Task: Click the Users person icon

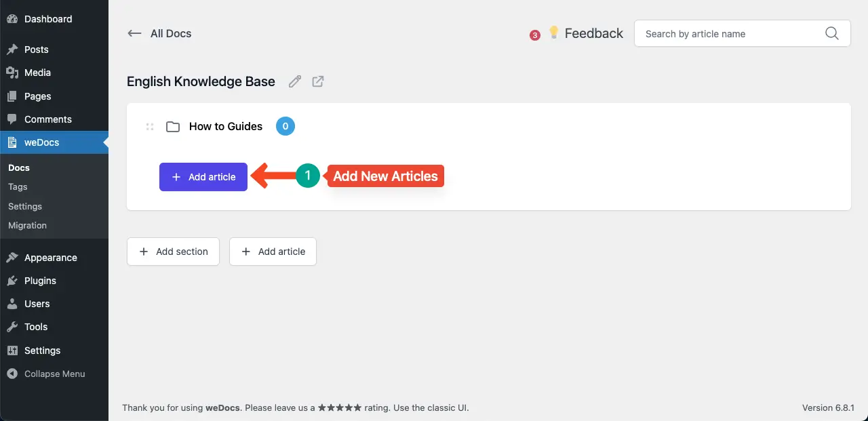Action: [12, 304]
